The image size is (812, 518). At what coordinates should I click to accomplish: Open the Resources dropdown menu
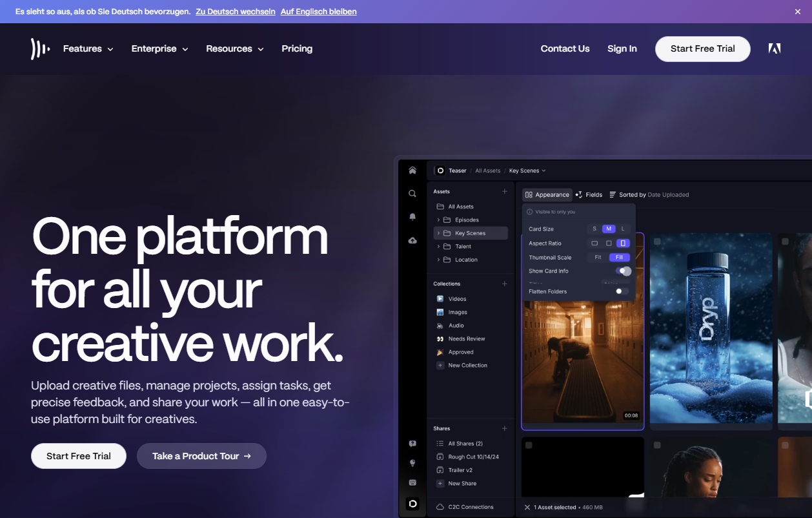click(235, 48)
